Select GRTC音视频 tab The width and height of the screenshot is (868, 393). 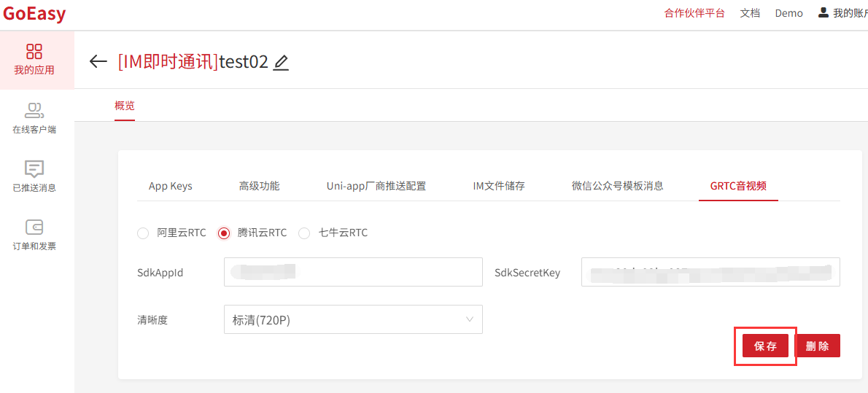coord(738,186)
